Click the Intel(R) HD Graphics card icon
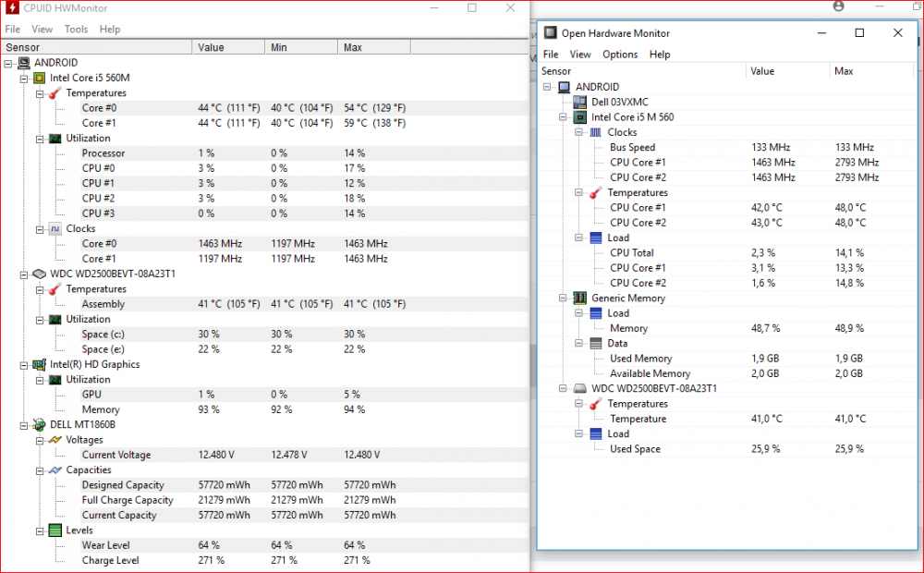Viewport: 924px width, 573px height. point(40,364)
